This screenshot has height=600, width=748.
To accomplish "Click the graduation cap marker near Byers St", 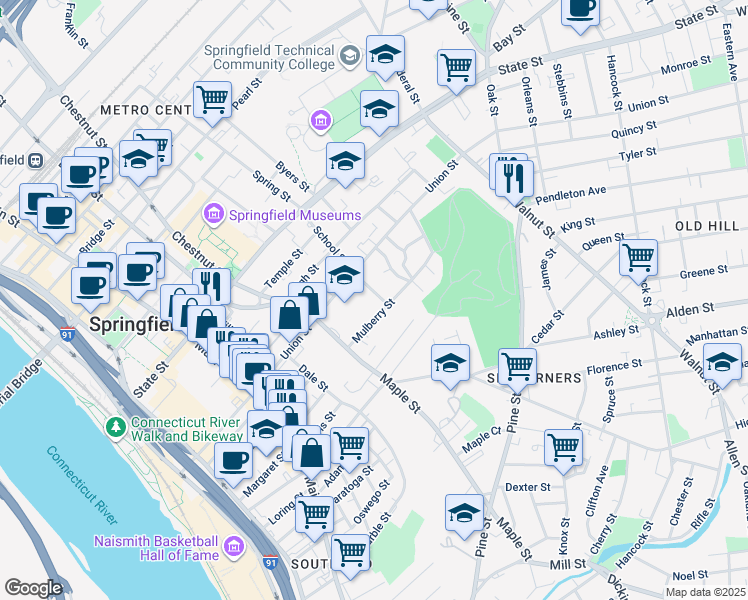I will pyautogui.click(x=344, y=160).
